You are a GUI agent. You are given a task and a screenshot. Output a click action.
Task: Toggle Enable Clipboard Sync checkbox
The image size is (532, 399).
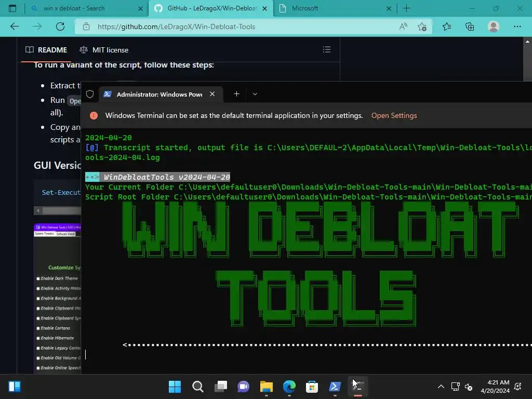38,318
